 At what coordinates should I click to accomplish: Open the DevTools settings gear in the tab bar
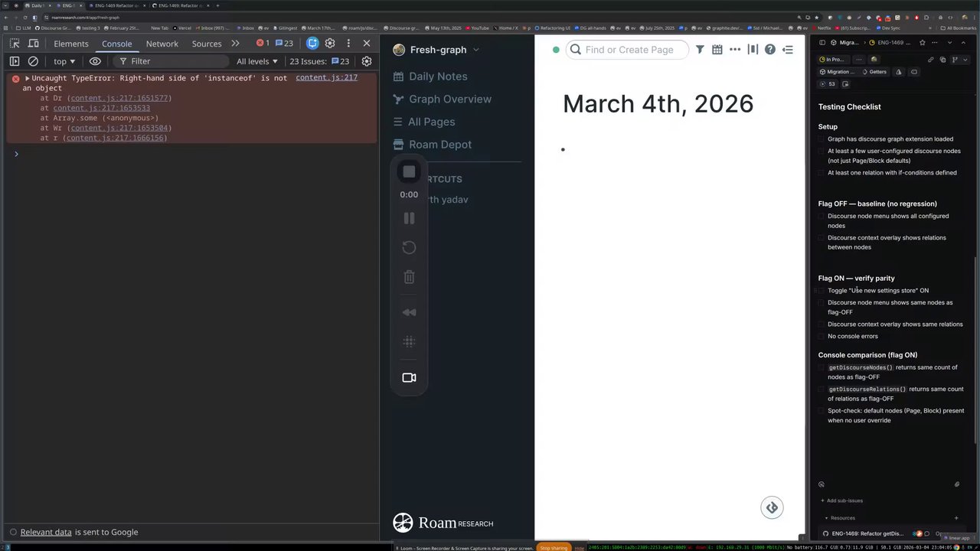pyautogui.click(x=330, y=44)
